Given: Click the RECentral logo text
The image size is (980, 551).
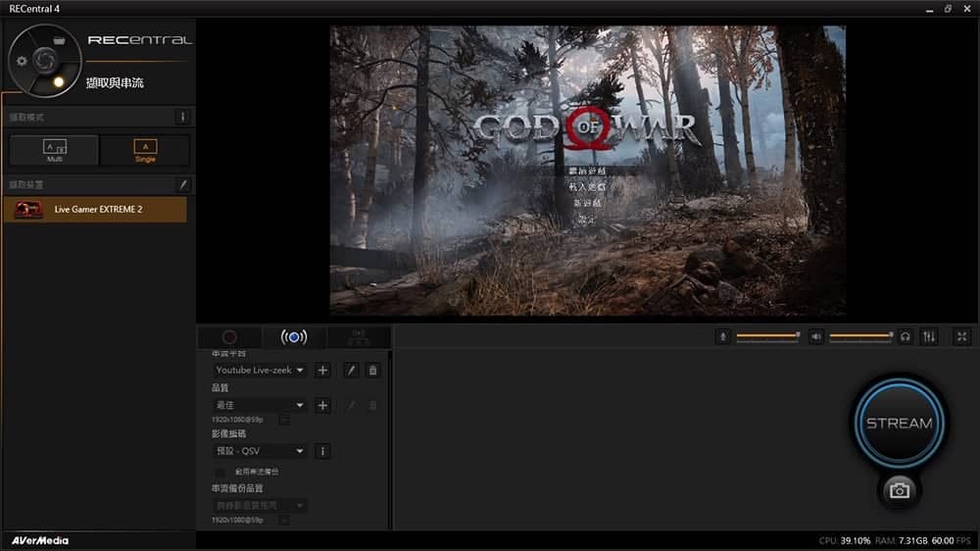Looking at the screenshot, I should (140, 40).
